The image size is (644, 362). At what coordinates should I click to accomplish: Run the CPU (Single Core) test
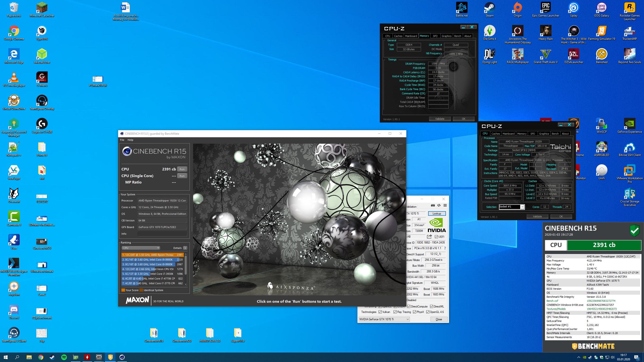tap(182, 176)
